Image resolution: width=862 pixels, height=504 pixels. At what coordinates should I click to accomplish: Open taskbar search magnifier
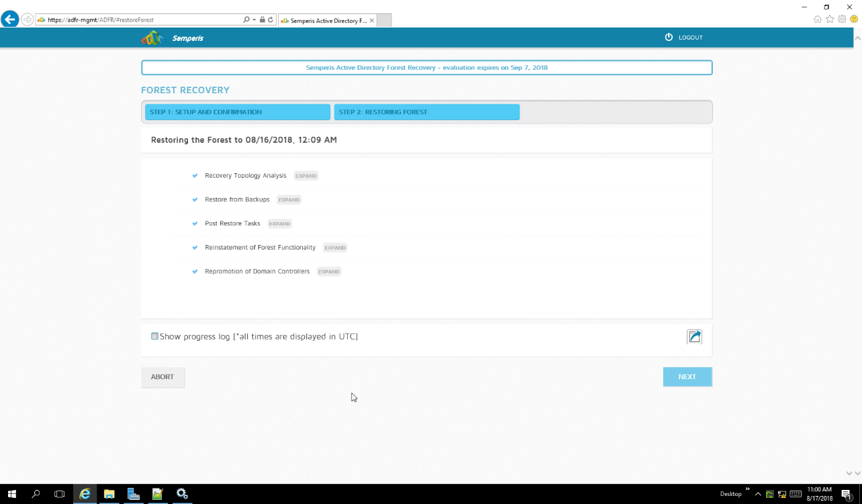36,494
